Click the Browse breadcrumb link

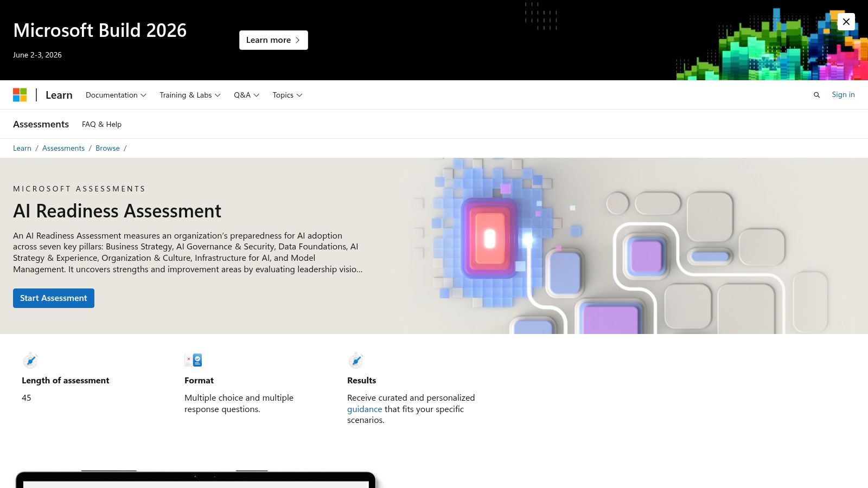pos(107,148)
